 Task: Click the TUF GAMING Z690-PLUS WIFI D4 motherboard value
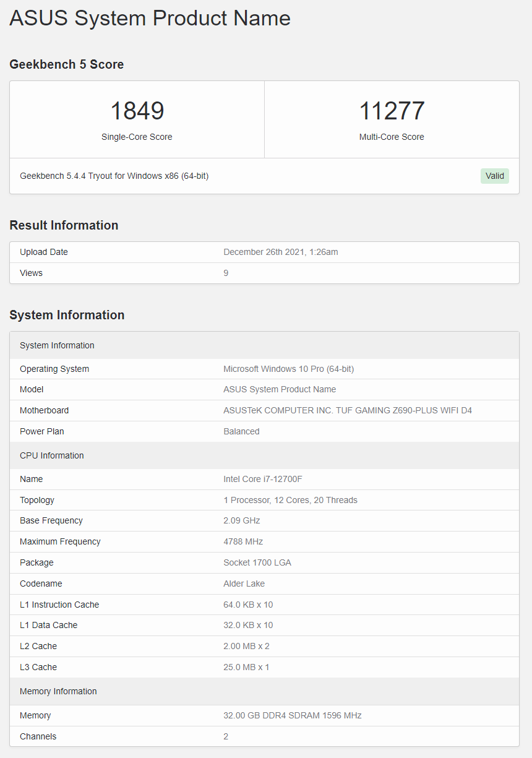pos(347,410)
